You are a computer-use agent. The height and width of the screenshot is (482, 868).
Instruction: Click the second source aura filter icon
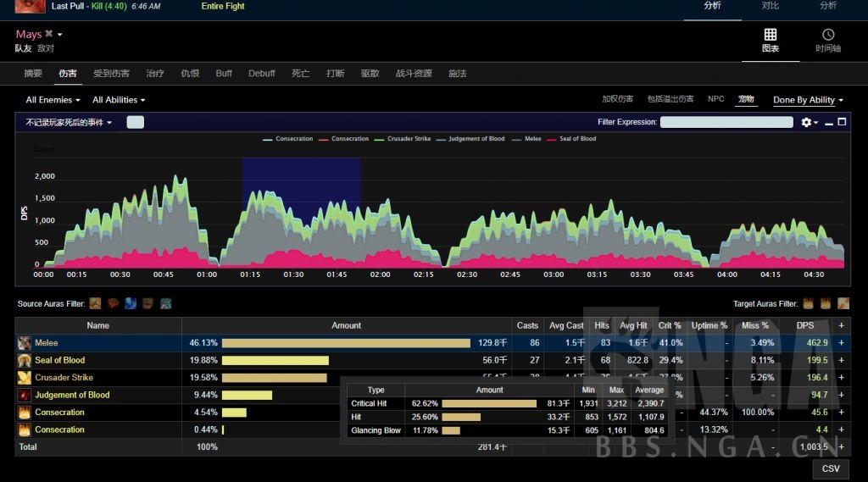[x=113, y=303]
